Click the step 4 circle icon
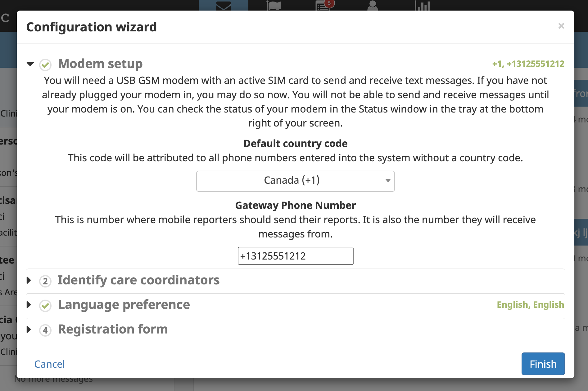The width and height of the screenshot is (588, 391). 45,330
